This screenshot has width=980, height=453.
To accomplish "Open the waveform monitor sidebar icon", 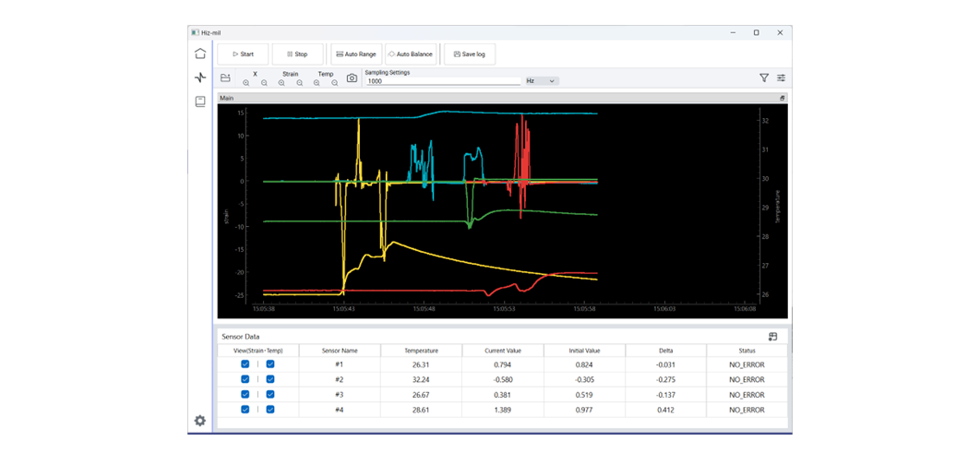I will pos(200,77).
